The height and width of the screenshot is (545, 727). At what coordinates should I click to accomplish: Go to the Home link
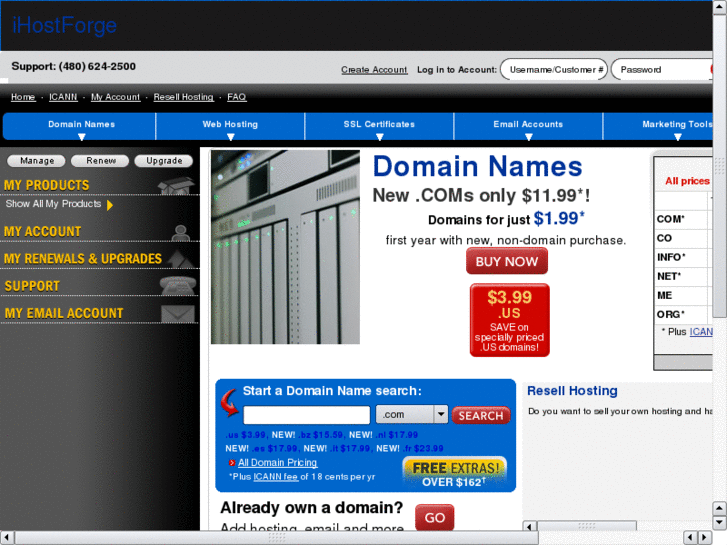[23, 97]
